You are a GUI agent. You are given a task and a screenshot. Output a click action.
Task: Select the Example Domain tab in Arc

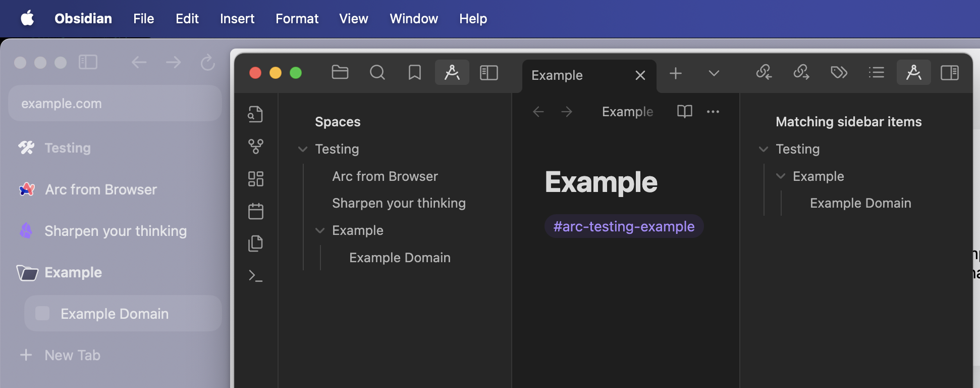(x=123, y=313)
